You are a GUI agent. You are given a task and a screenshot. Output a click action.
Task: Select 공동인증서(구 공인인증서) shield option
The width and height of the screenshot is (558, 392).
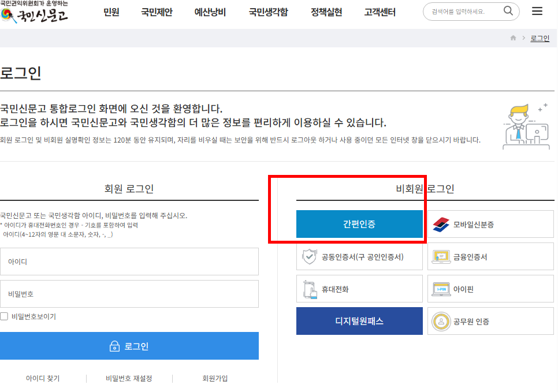(x=359, y=256)
